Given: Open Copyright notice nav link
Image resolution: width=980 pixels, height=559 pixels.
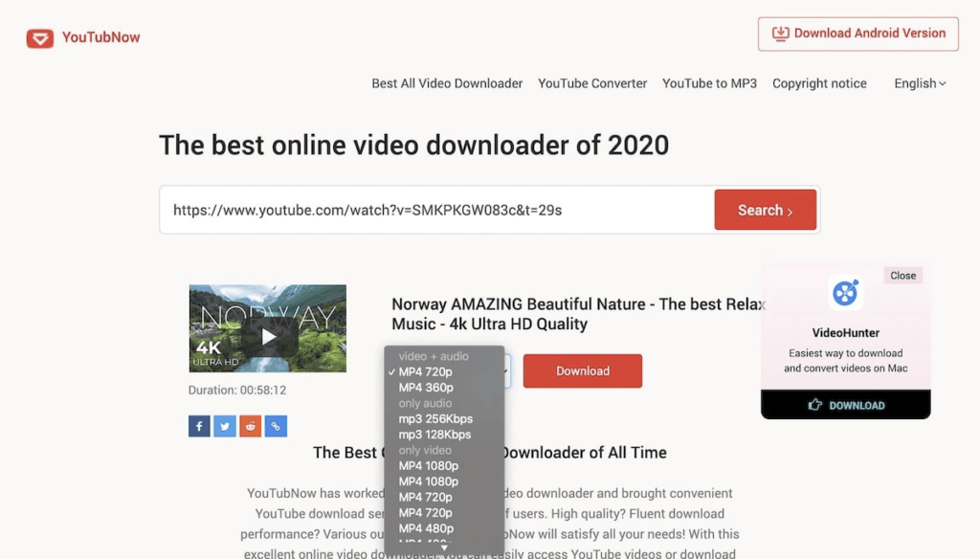Looking at the screenshot, I should tap(819, 83).
